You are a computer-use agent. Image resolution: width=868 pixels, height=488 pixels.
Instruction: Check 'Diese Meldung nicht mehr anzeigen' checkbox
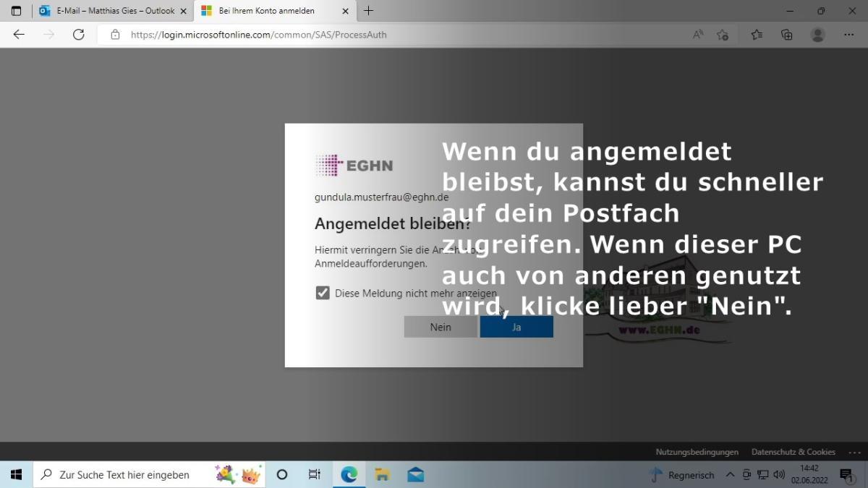[323, 293]
